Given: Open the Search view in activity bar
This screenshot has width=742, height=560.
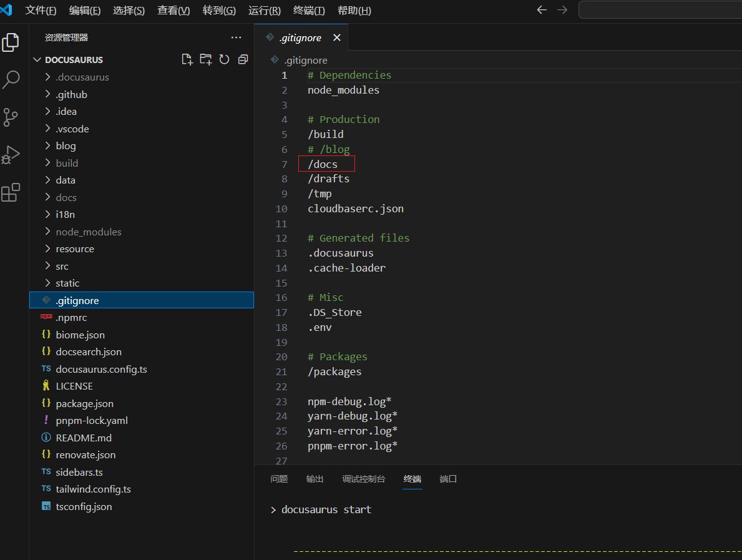Looking at the screenshot, I should coord(11,79).
